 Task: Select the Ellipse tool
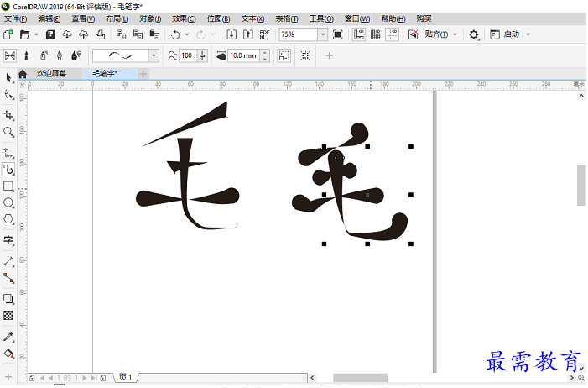click(x=8, y=203)
